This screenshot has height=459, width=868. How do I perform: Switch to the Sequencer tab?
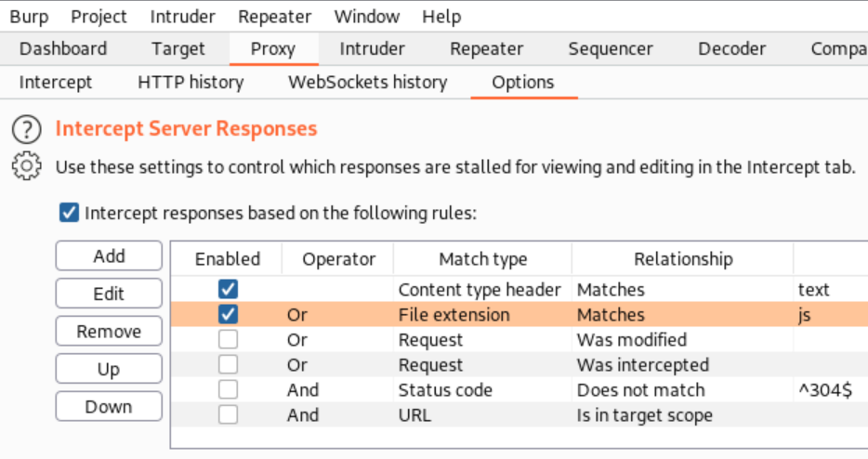tap(611, 48)
